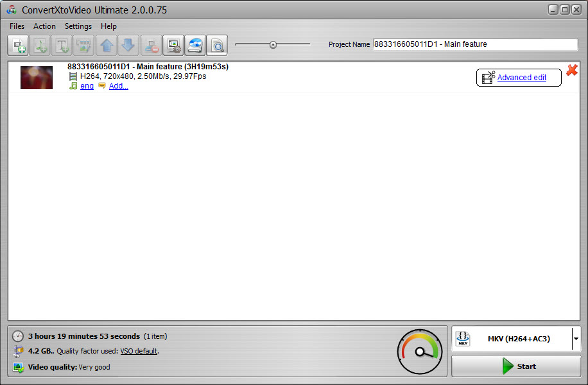Click the ConvertXtoVideo app logo in title bar
588x385 pixels.
point(12,10)
